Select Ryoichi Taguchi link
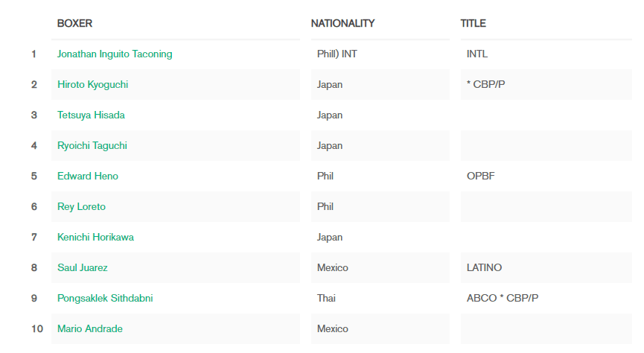 92,145
